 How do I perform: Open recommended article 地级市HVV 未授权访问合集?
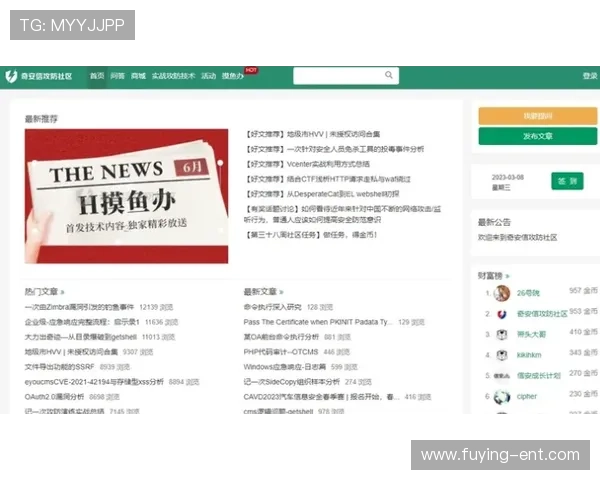point(312,134)
